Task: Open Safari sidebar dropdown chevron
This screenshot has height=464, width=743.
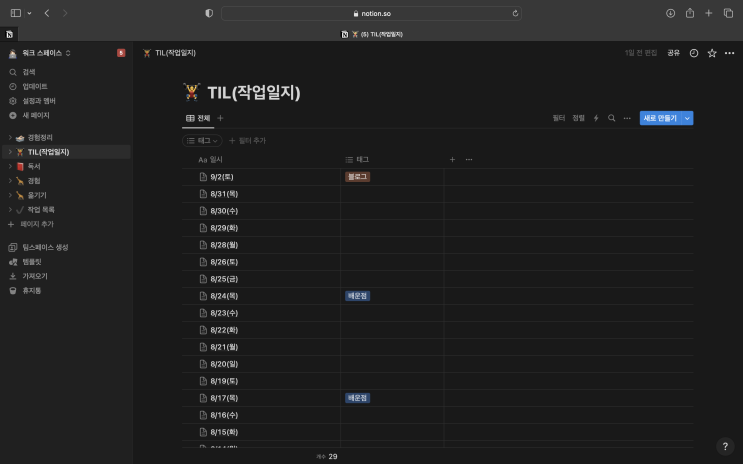Action: pyautogui.click(x=29, y=13)
